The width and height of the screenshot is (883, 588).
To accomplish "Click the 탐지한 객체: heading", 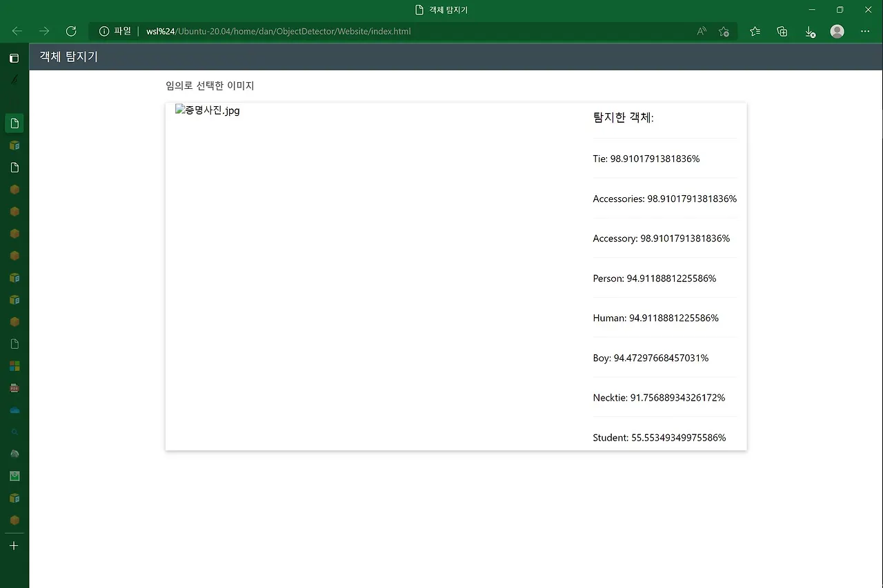I will coord(622,117).
